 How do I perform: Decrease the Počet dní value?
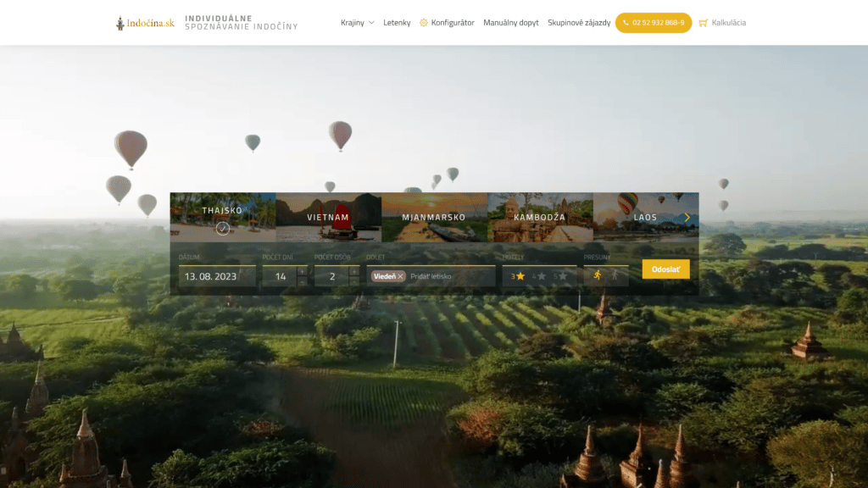303,281
